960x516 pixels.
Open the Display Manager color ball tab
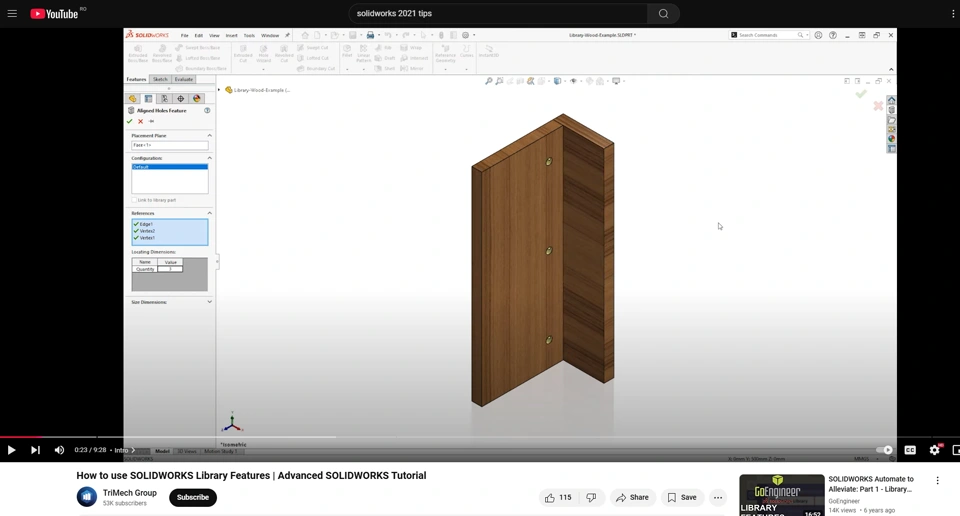pos(197,99)
